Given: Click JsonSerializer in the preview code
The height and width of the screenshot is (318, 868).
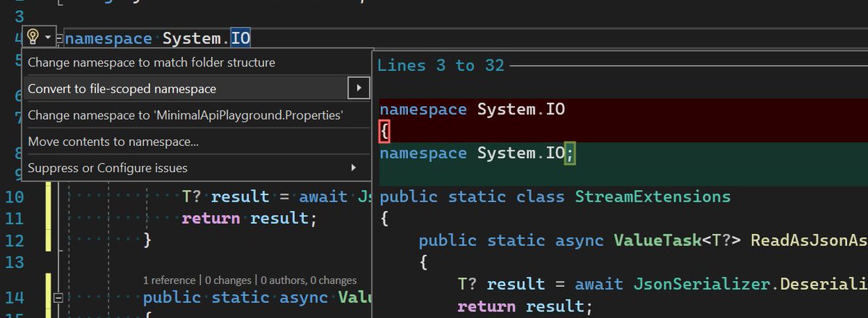Looking at the screenshot, I should point(701,284).
